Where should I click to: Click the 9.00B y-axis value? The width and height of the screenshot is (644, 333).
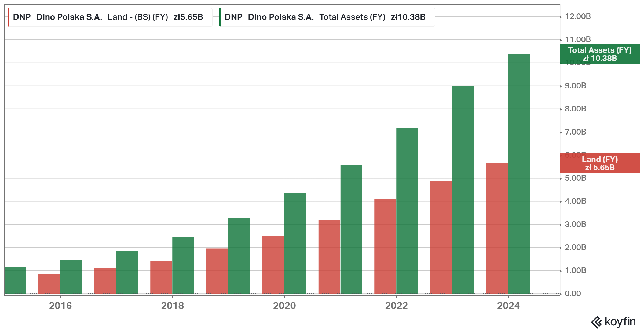(576, 86)
